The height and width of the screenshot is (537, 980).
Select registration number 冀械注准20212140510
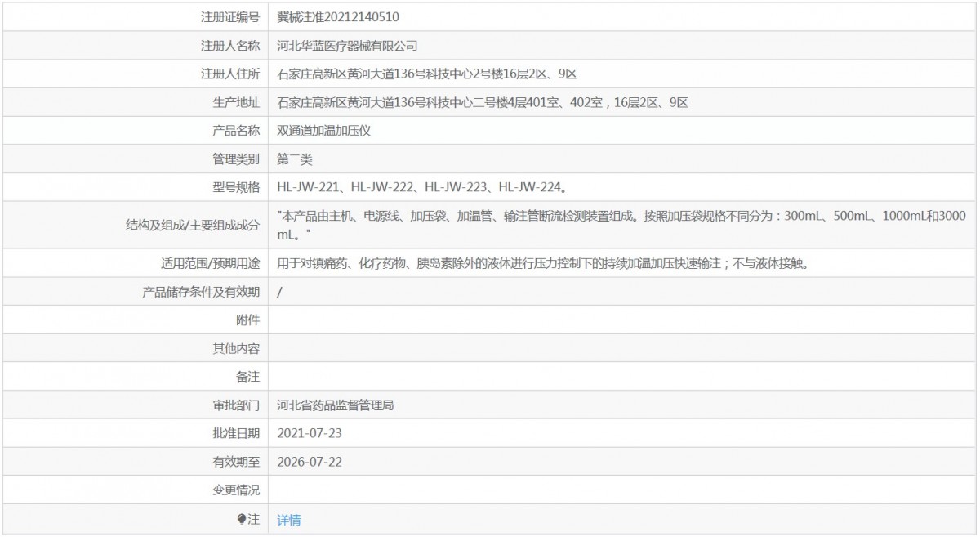[338, 16]
